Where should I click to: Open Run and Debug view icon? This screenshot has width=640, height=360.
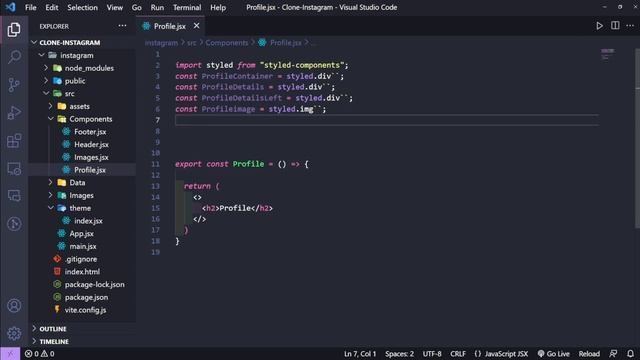(14, 113)
